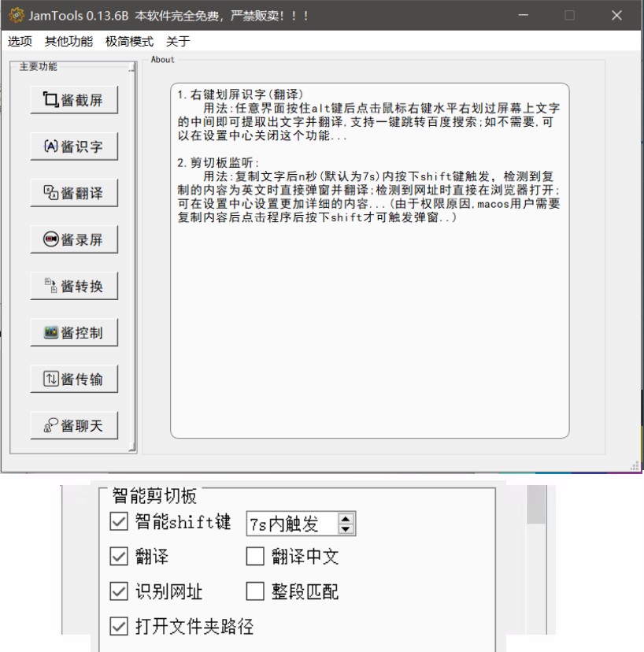Open the 关于 menu

178,41
